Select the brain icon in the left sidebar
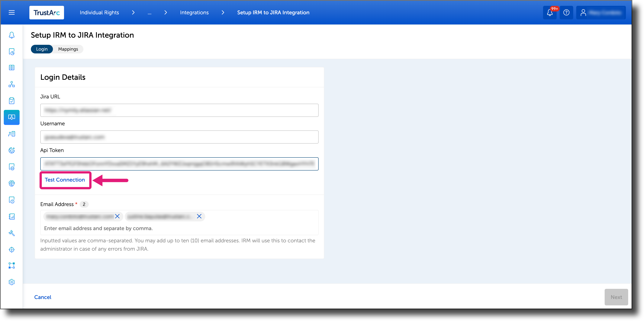644x321 pixels. (11, 183)
